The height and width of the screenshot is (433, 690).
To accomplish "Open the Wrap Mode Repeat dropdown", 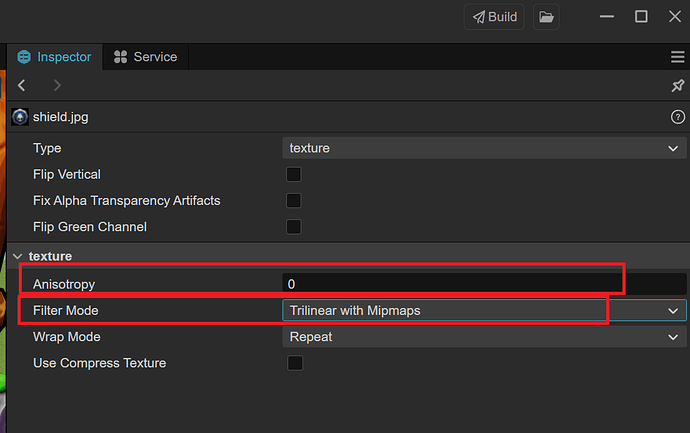I will (484, 337).
